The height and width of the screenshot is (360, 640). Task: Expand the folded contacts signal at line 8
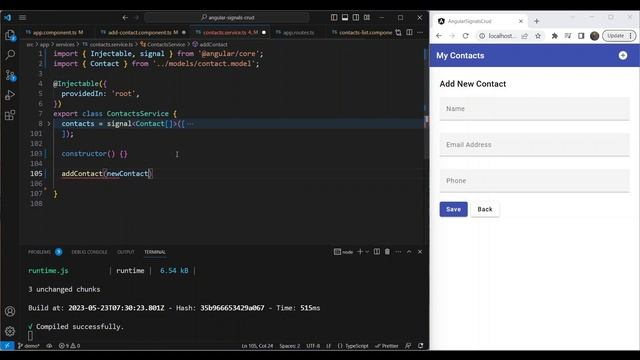49,123
